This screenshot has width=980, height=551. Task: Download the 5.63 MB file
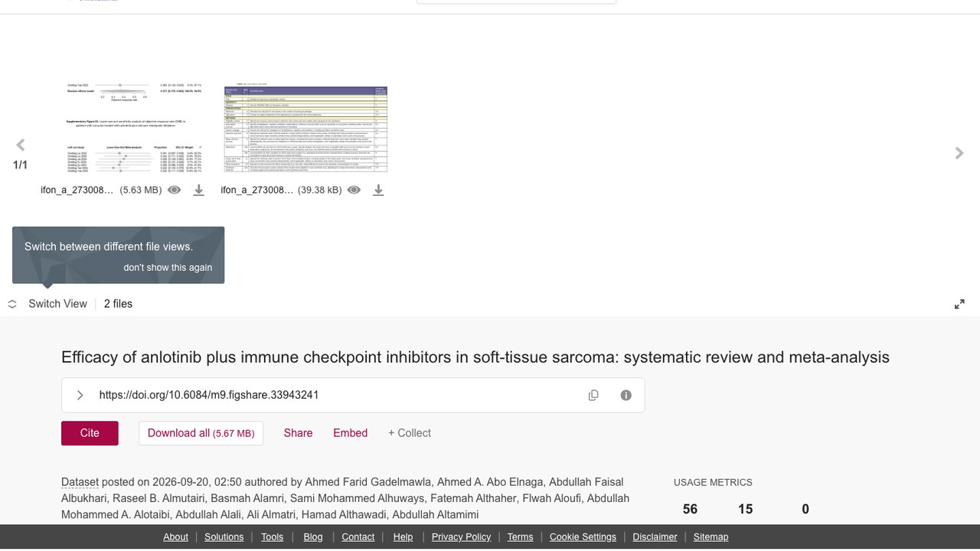pos(198,190)
